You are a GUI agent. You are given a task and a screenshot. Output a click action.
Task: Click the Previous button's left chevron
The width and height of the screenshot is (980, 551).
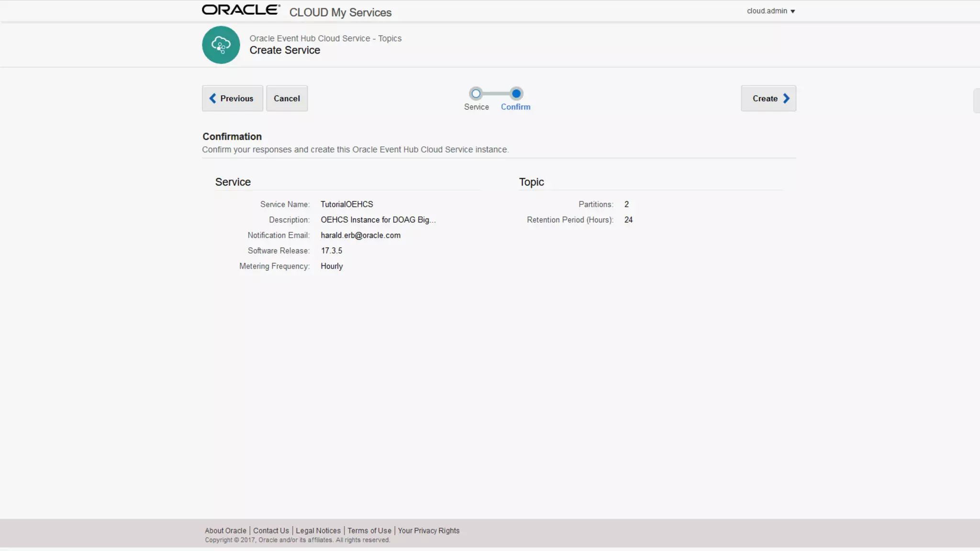tap(213, 99)
